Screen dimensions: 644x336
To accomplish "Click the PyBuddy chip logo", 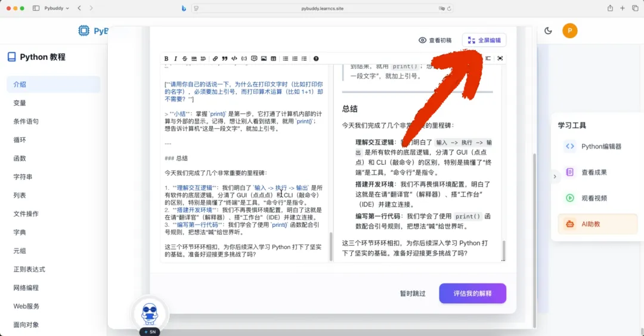I will pyautogui.click(x=84, y=30).
